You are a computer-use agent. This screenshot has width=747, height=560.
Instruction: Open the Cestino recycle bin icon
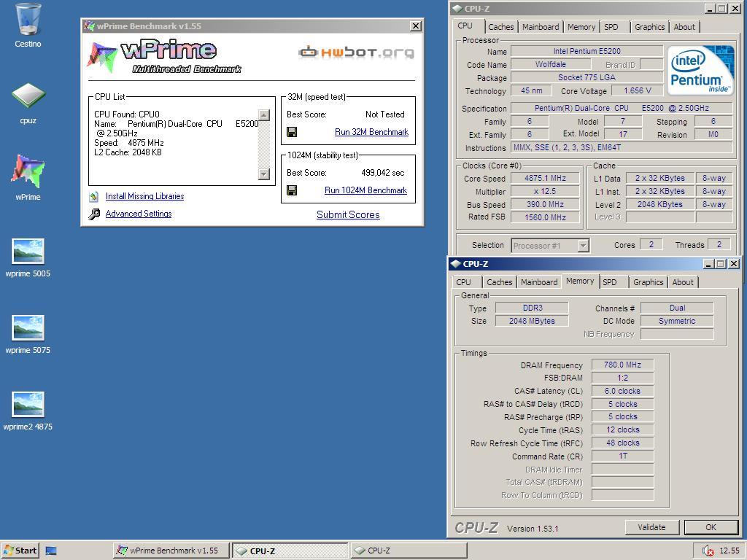[x=28, y=19]
